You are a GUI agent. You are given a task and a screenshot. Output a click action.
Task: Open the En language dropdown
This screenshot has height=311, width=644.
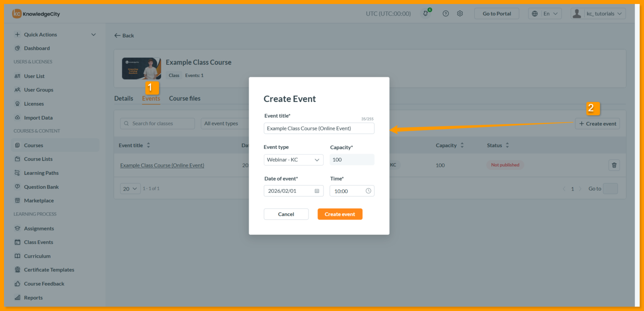click(x=545, y=14)
